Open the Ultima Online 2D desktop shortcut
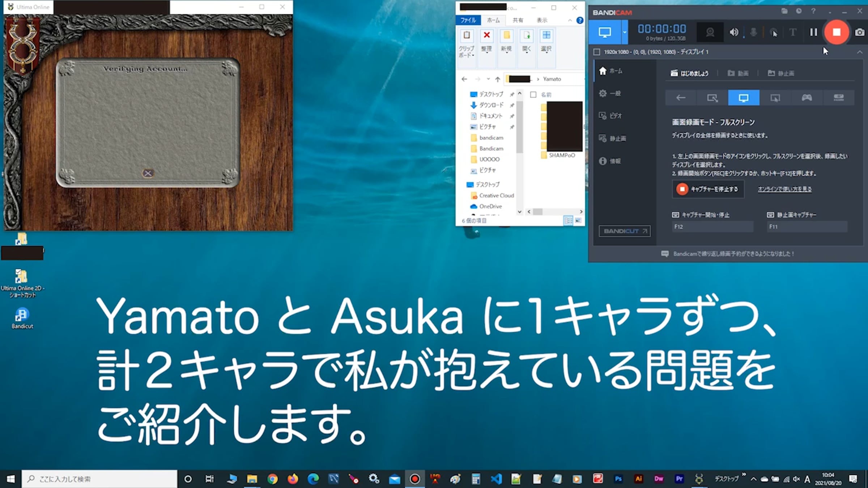The image size is (868, 488). click(22, 283)
